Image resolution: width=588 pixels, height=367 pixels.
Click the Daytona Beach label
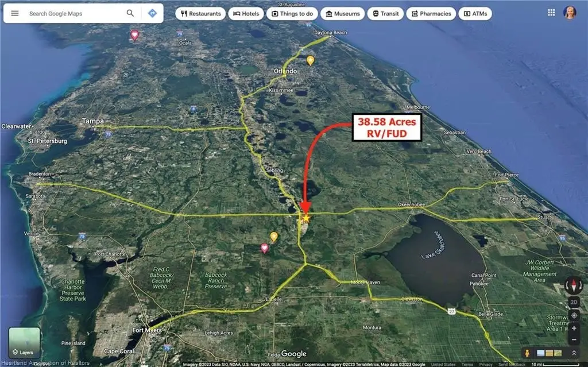coord(330,33)
